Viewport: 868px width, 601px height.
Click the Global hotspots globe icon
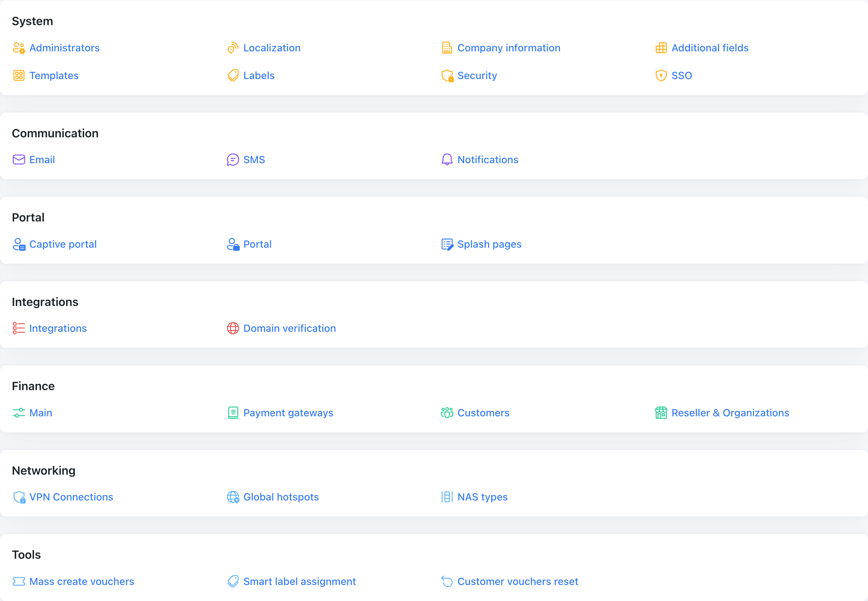pos(233,497)
